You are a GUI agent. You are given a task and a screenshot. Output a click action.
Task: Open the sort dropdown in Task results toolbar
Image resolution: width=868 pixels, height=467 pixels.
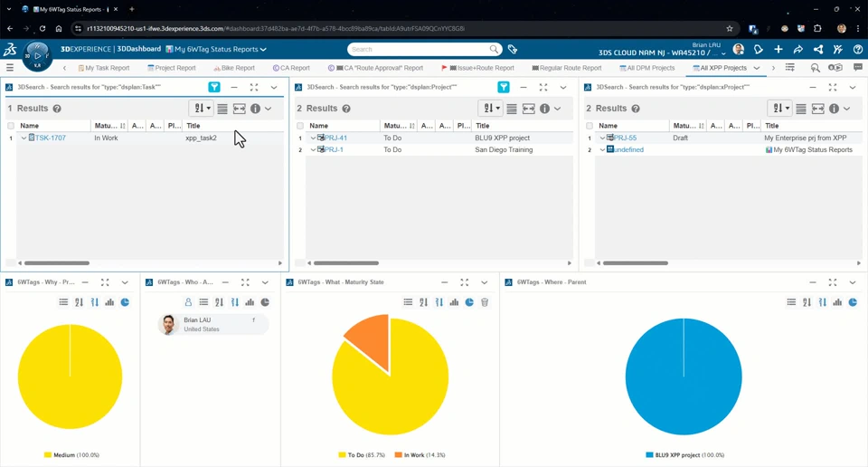coord(201,109)
